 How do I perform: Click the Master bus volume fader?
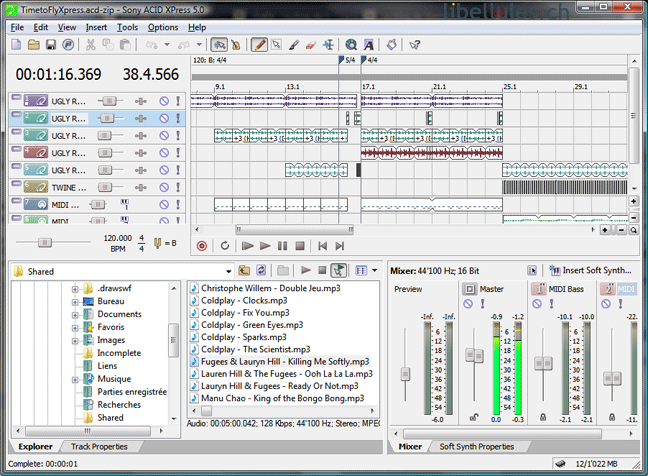click(x=474, y=355)
